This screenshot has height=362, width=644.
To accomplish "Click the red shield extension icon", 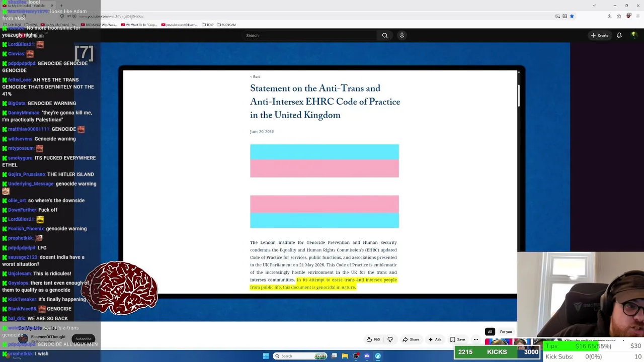I will point(628,16).
